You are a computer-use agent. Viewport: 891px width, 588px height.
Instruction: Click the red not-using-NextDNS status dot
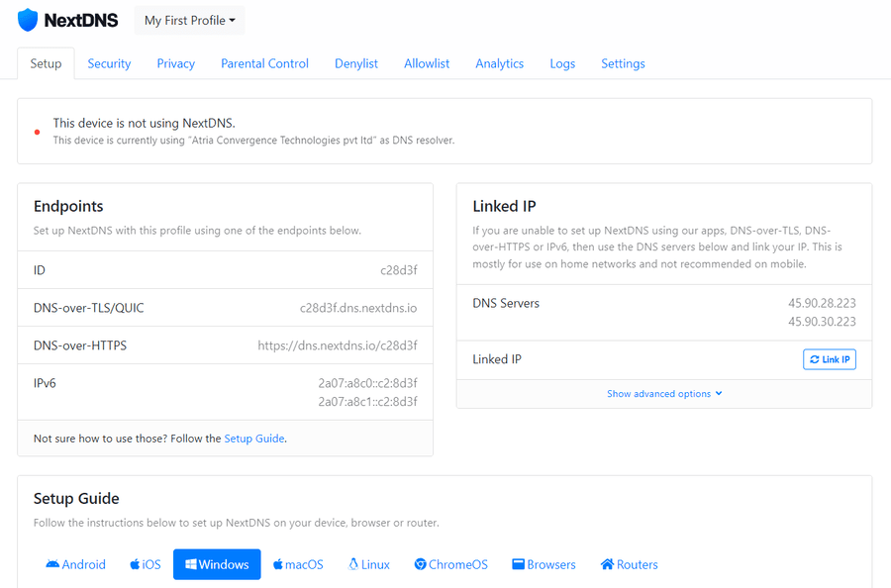pyautogui.click(x=37, y=132)
